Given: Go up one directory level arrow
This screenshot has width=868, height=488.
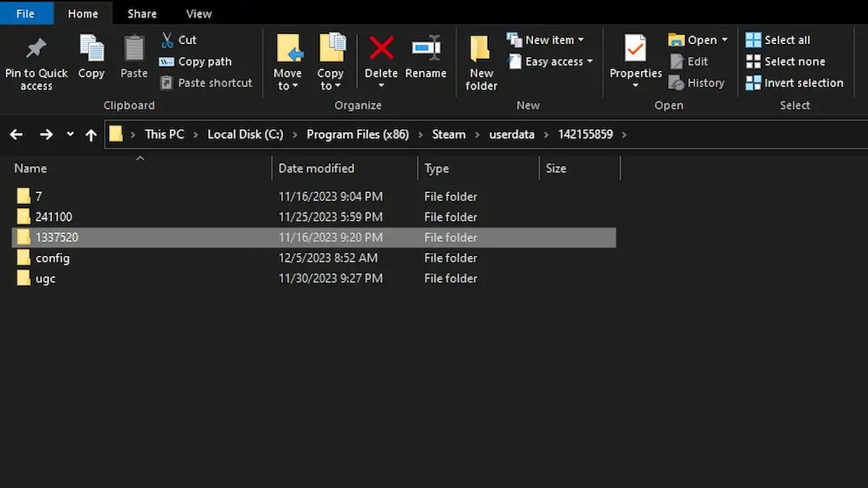Looking at the screenshot, I should click(91, 134).
